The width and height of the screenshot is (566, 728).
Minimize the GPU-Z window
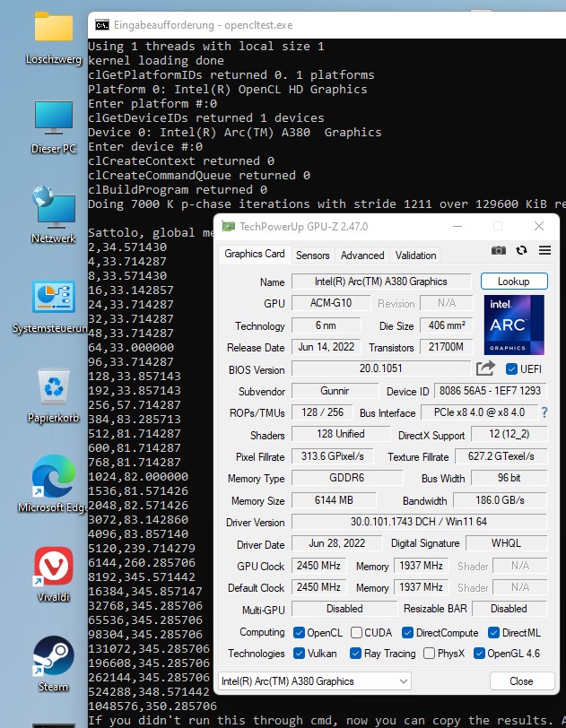point(457,226)
